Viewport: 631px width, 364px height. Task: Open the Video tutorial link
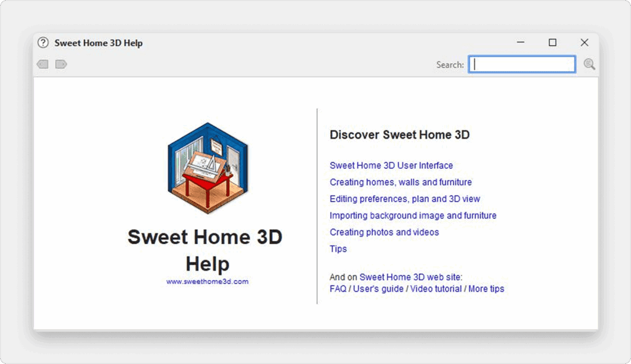pos(436,289)
